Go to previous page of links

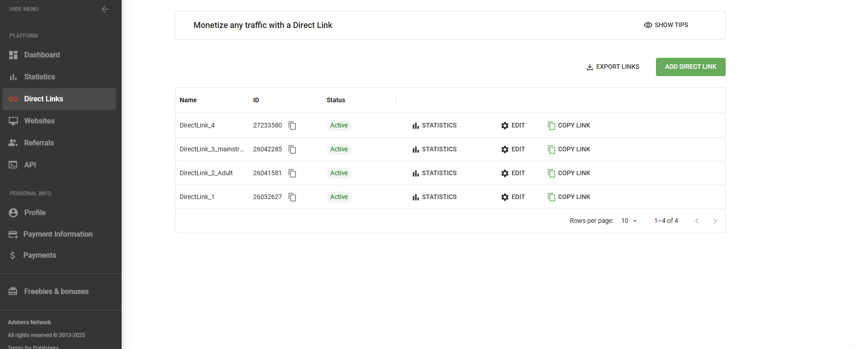[x=696, y=221]
